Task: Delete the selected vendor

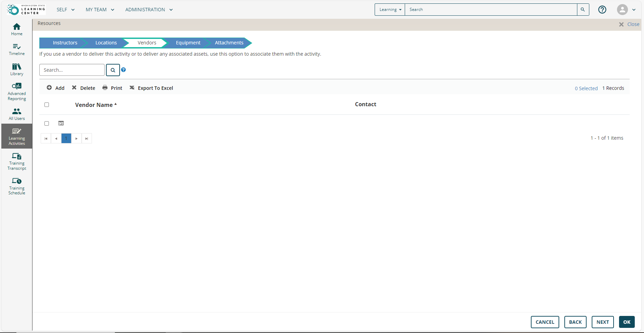Action: (83, 88)
